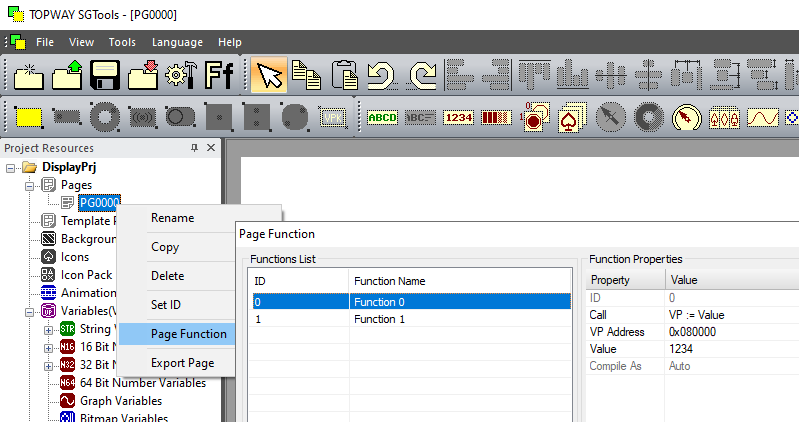Collapse the Pages tree node
The height and width of the screenshot is (422, 799).
click(30, 185)
